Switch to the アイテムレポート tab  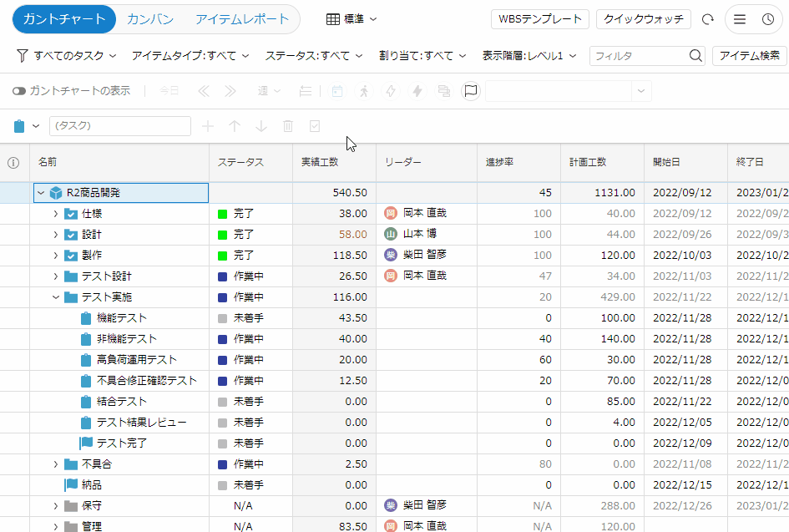242,19
